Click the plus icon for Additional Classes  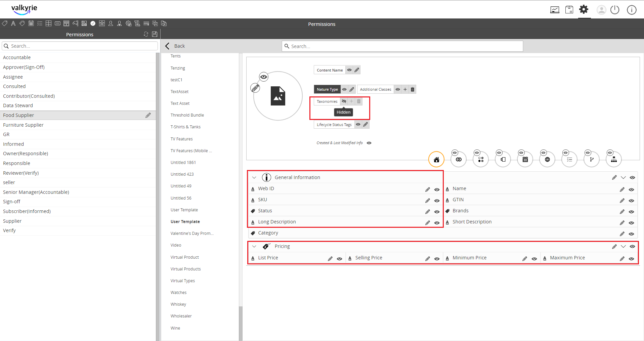405,89
